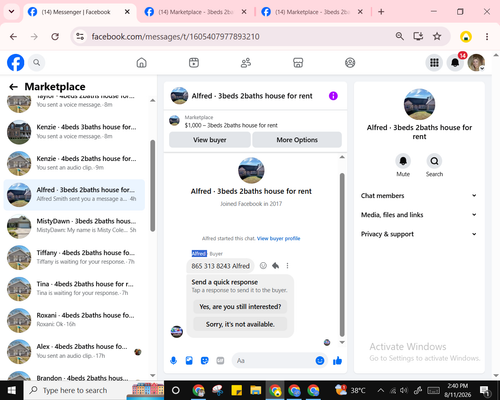Open browser zoom magnifier in address bar
500x400 pixels.
[x=400, y=36]
